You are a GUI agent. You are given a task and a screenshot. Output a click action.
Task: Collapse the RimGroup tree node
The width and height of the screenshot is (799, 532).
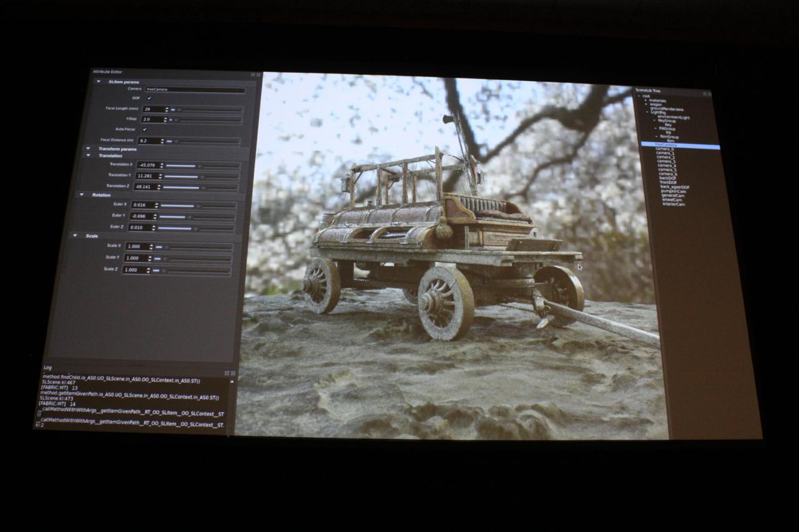(x=657, y=137)
